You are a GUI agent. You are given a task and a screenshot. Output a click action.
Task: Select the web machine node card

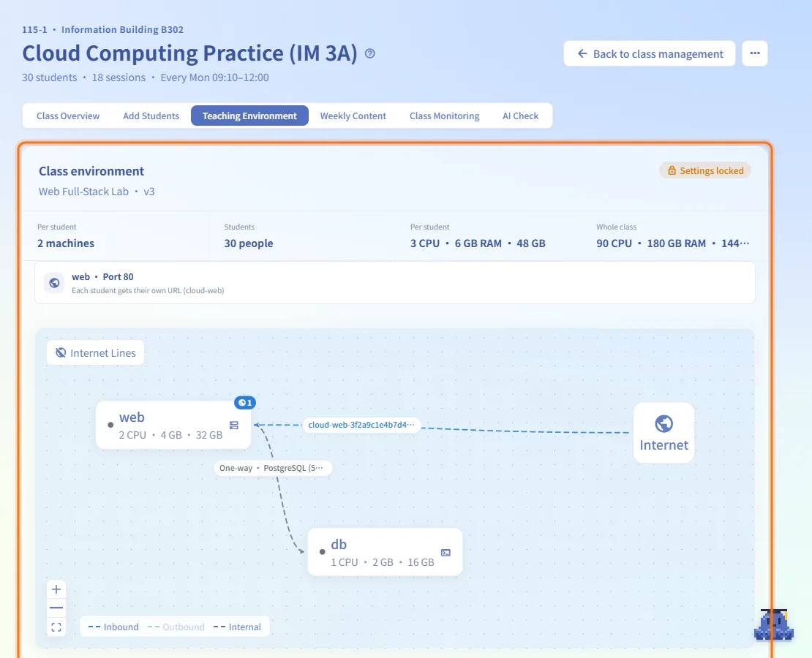coord(173,425)
